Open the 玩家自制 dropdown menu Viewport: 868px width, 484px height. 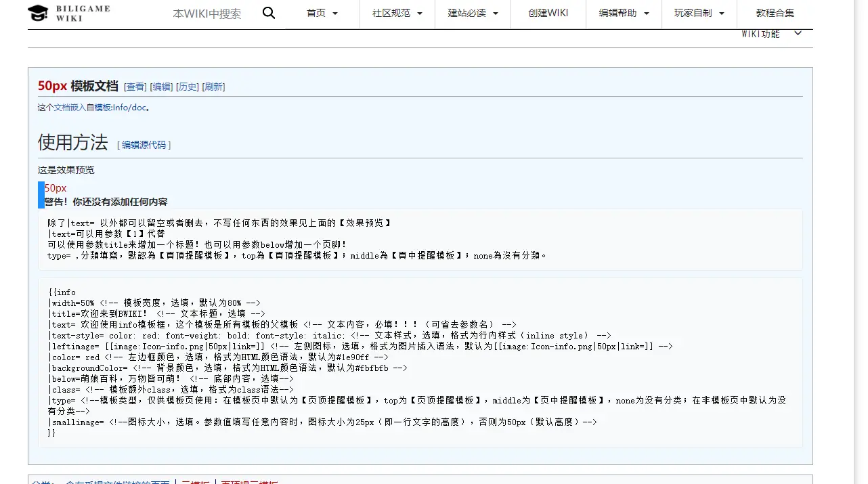pyautogui.click(x=699, y=13)
